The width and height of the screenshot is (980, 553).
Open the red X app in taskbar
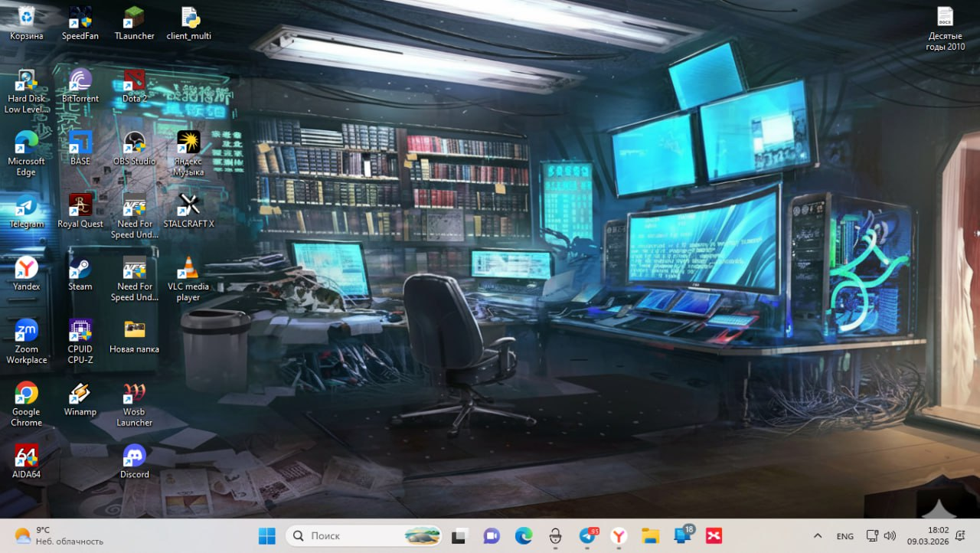[714, 536]
